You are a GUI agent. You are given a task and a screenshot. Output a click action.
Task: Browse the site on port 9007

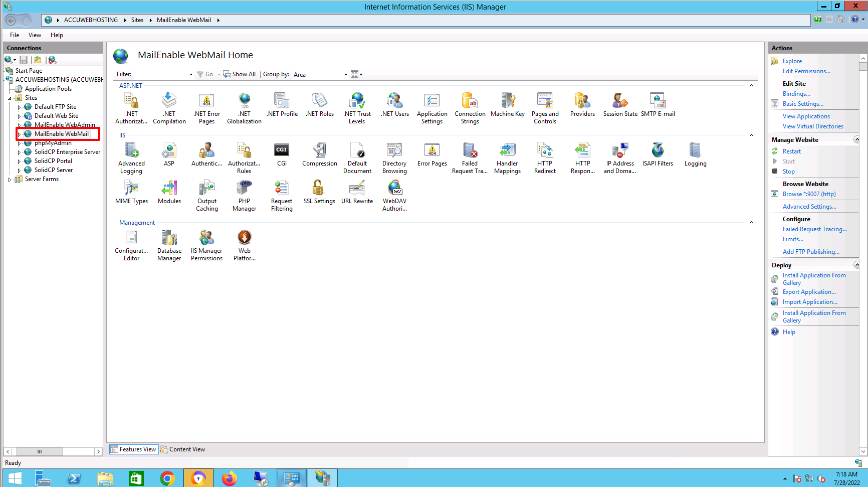coord(809,194)
